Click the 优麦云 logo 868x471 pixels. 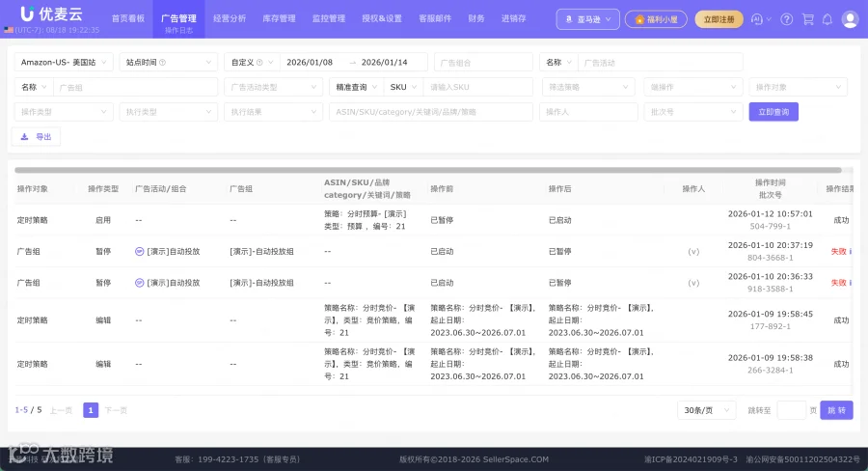pyautogui.click(x=51, y=14)
